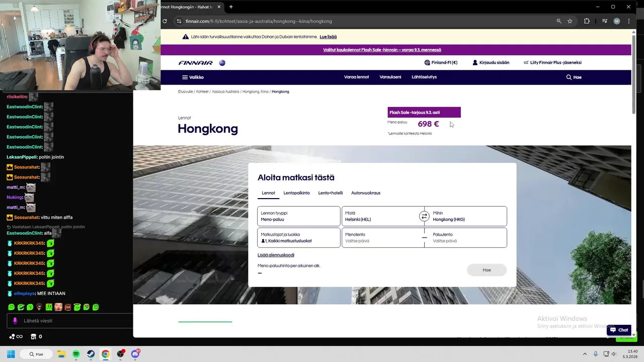Click the Lähetä viesti chat input
The width and height of the screenshot is (644, 362).
point(70,321)
